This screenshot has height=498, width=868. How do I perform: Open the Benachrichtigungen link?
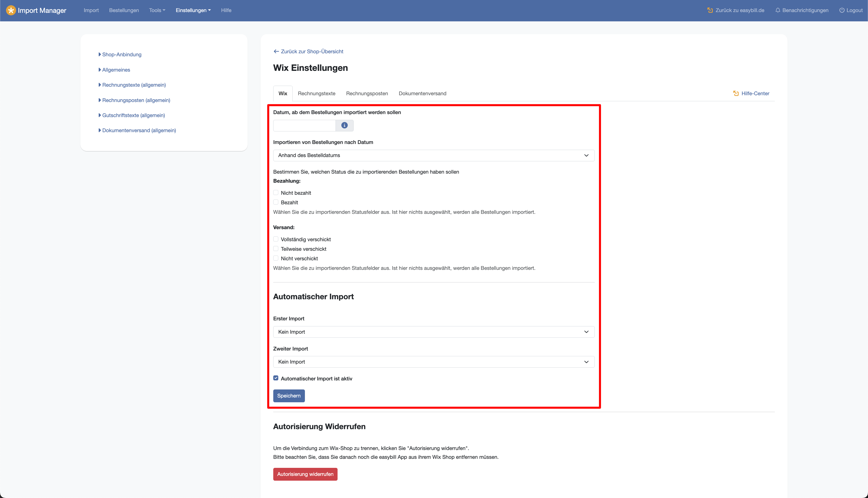click(802, 10)
